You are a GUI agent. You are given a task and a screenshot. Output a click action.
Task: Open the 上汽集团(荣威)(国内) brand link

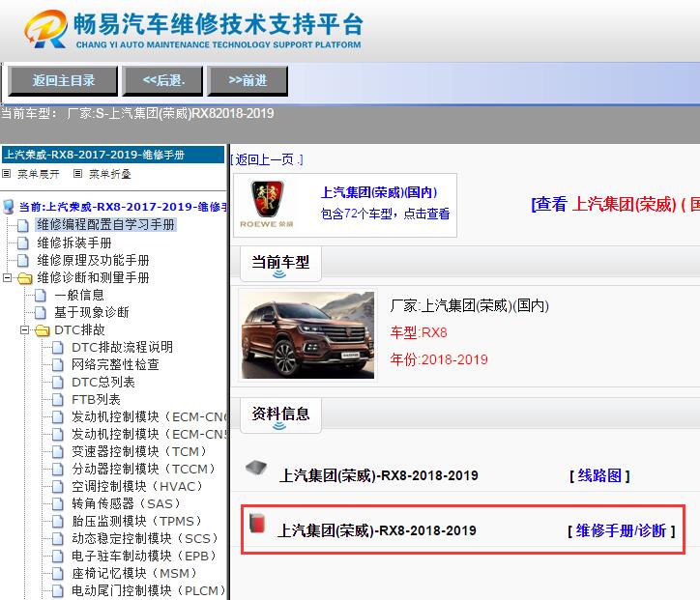(x=379, y=192)
